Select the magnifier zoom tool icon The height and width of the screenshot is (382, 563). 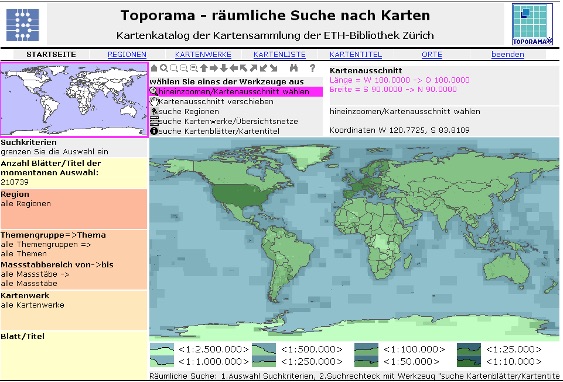[x=164, y=68]
